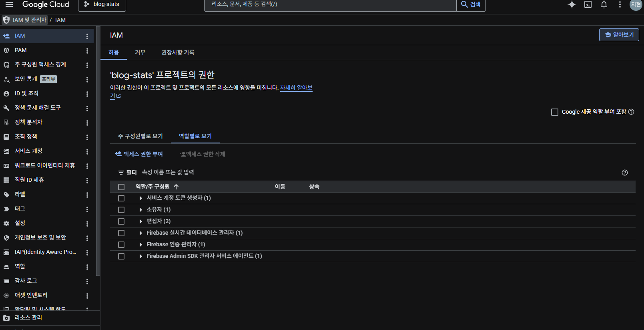
Task: Open 정책 분석자 in sidebar
Action: pyautogui.click(x=28, y=122)
